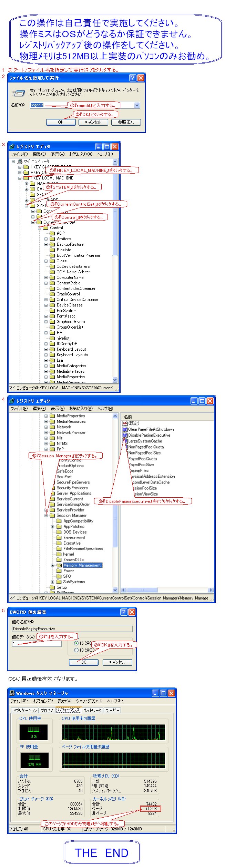Click the Lsa folder icon
The image size is (225, 868).
click(x=52, y=360)
